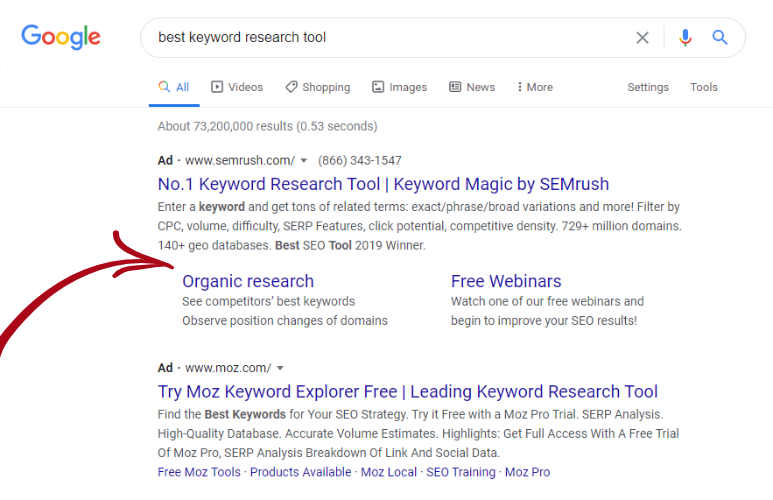The image size is (773, 500).
Task: Switch to the Videos tab
Action: tap(237, 87)
